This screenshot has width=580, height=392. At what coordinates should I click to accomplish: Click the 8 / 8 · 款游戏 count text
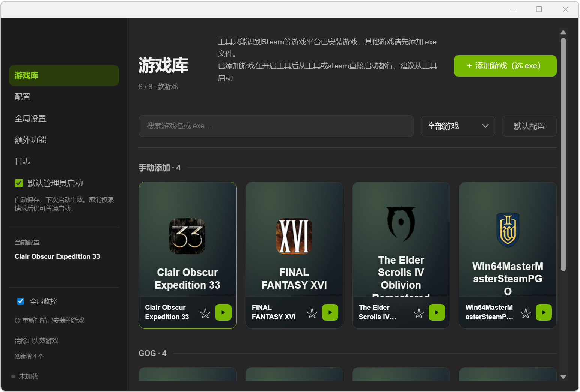point(158,87)
